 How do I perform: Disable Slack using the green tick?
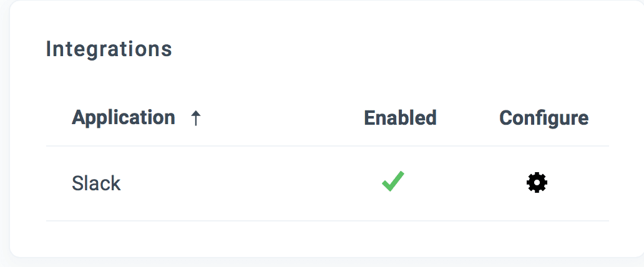pos(393,182)
